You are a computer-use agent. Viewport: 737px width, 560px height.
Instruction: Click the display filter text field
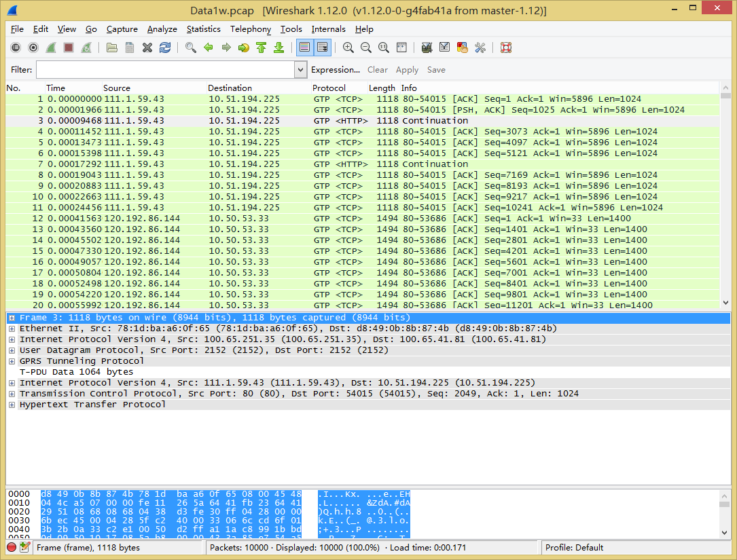click(166, 70)
